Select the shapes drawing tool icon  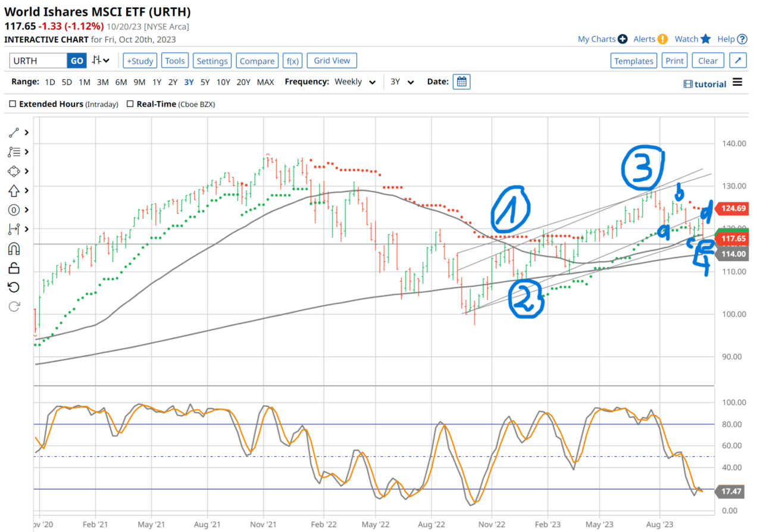(14, 171)
